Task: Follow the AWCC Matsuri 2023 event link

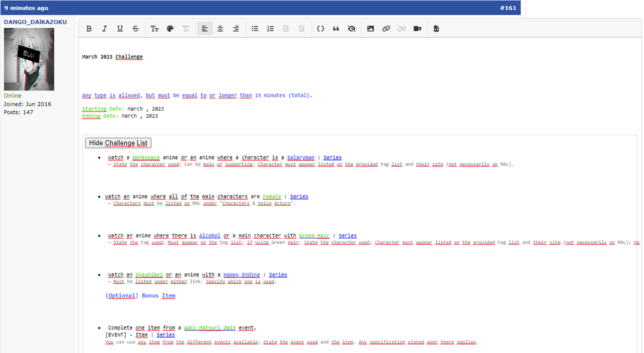Action: pos(210,327)
